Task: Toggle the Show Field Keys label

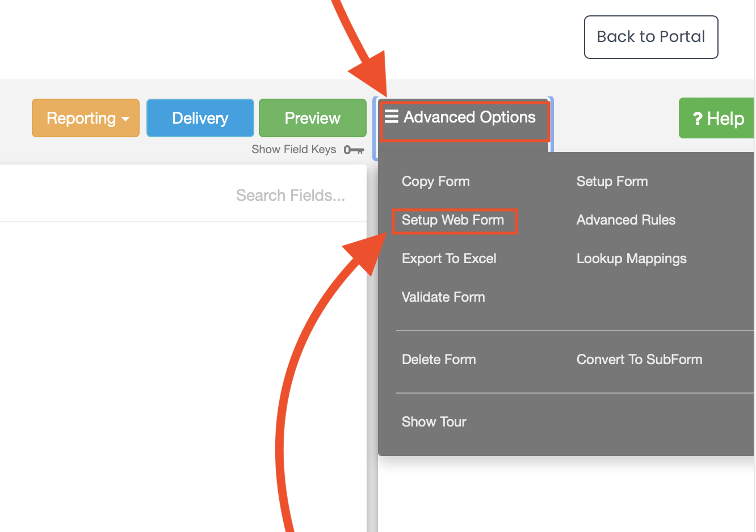Action: (293, 150)
